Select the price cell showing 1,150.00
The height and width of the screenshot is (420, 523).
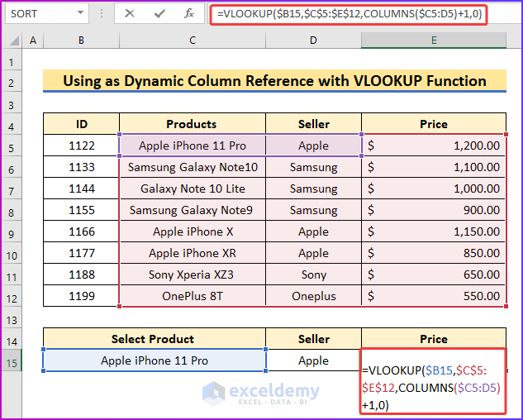click(x=434, y=231)
